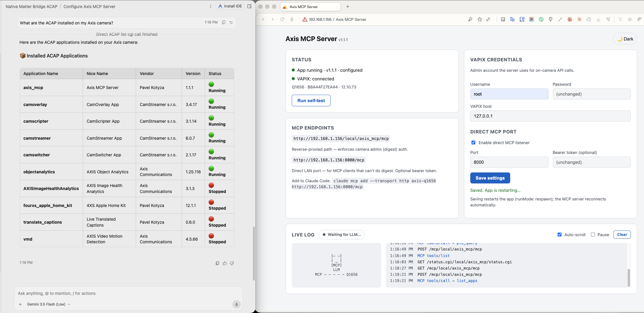Click the VAPIX host input field
Image resolution: width=644 pixels, height=313 pixels.
(x=550, y=116)
